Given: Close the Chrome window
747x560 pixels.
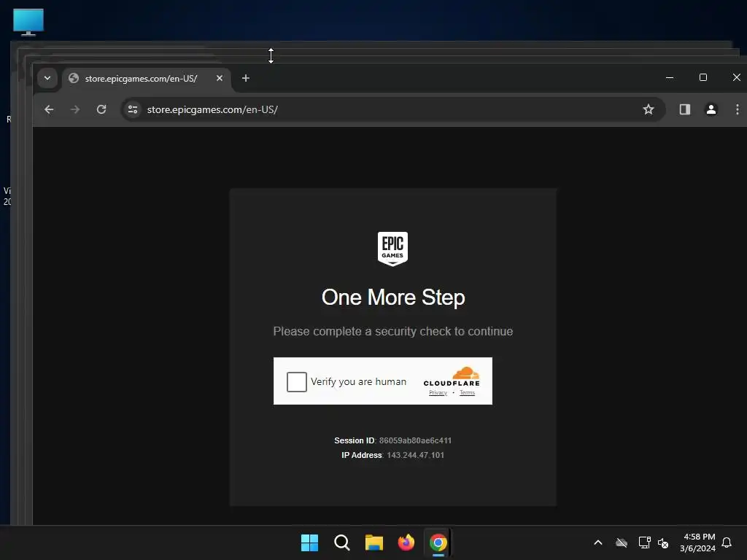Looking at the screenshot, I should pos(737,77).
